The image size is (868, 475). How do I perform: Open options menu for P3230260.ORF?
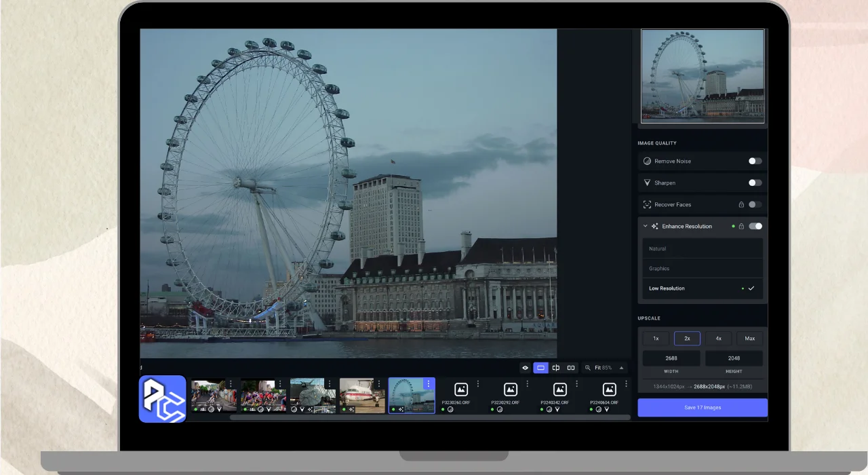477,384
